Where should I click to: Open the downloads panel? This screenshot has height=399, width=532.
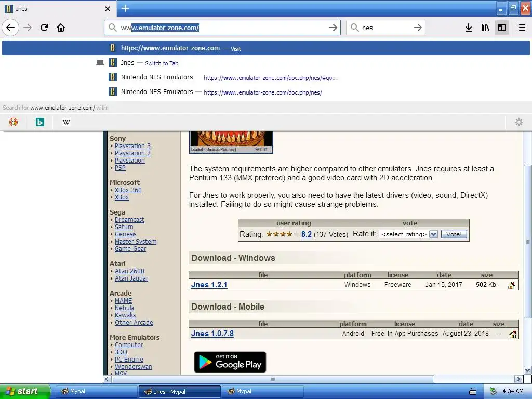(469, 28)
